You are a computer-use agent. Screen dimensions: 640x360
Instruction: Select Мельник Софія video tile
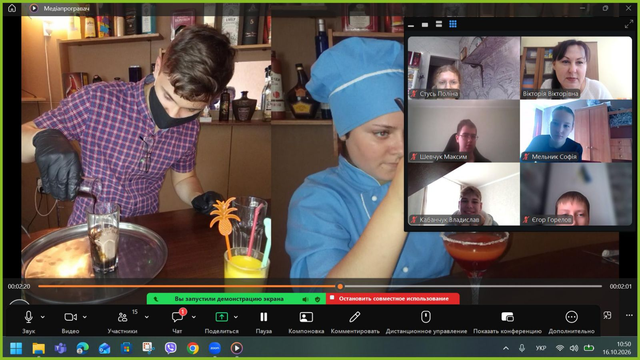pyautogui.click(x=576, y=131)
